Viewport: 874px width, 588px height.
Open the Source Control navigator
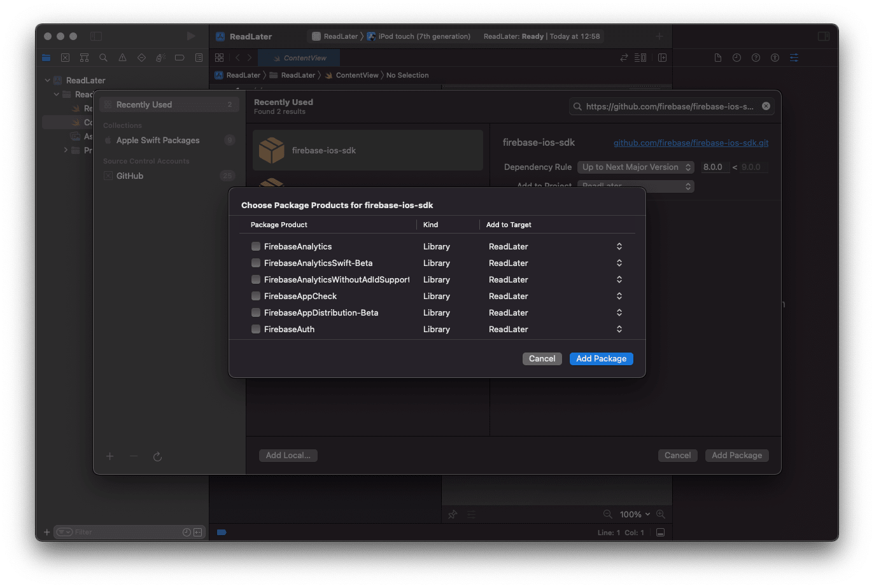click(65, 57)
